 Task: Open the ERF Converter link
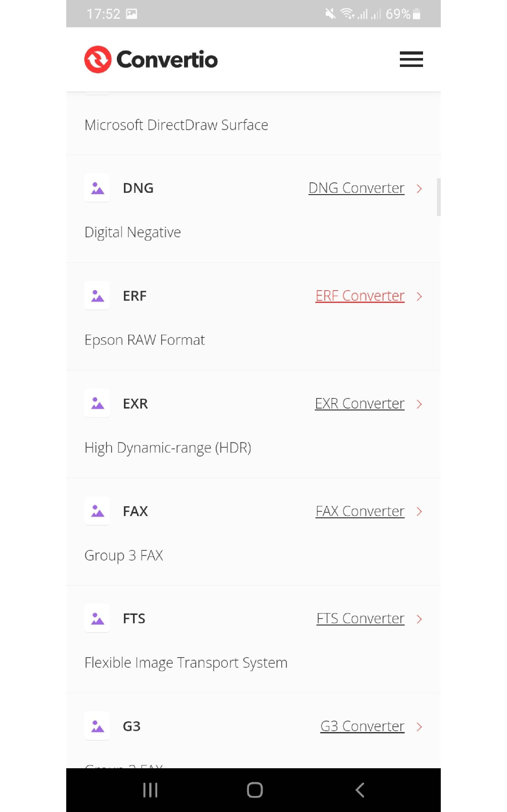pos(359,296)
